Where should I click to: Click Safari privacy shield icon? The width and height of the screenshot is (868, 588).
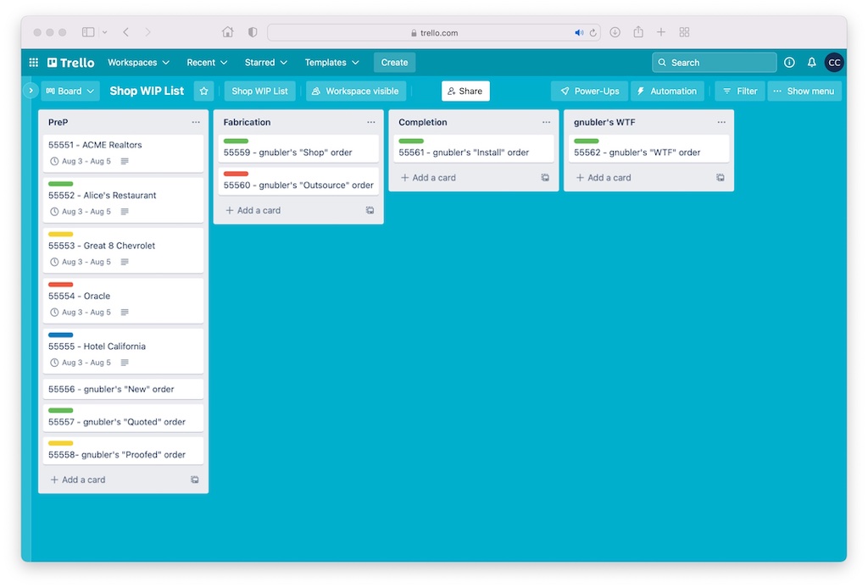point(253,32)
